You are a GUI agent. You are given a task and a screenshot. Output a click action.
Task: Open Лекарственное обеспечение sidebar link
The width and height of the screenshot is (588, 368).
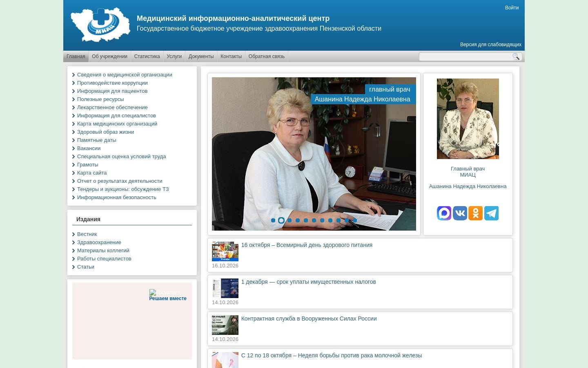click(112, 108)
